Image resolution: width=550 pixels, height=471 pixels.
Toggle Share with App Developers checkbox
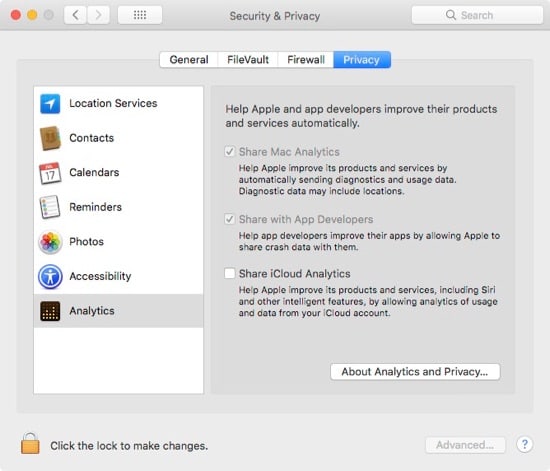230,219
